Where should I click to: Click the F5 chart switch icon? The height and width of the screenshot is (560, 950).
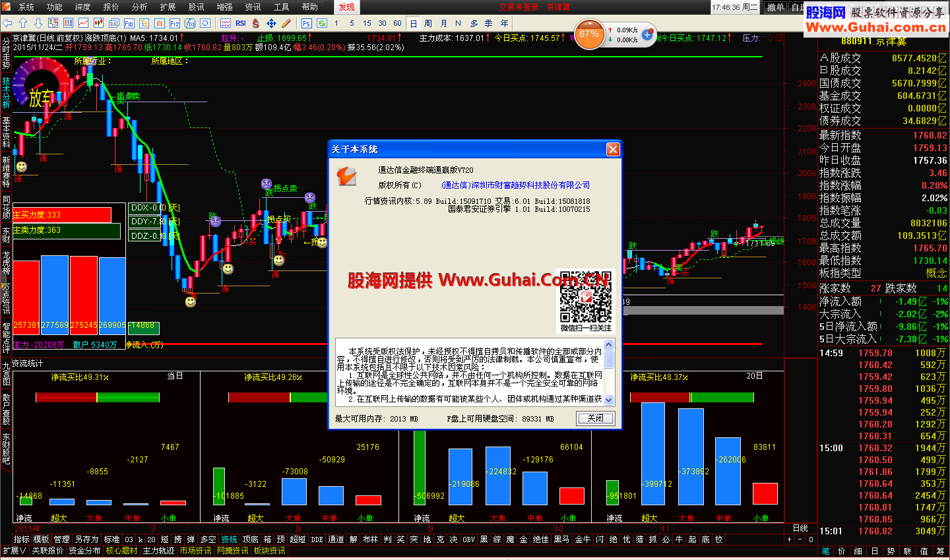[306, 23]
